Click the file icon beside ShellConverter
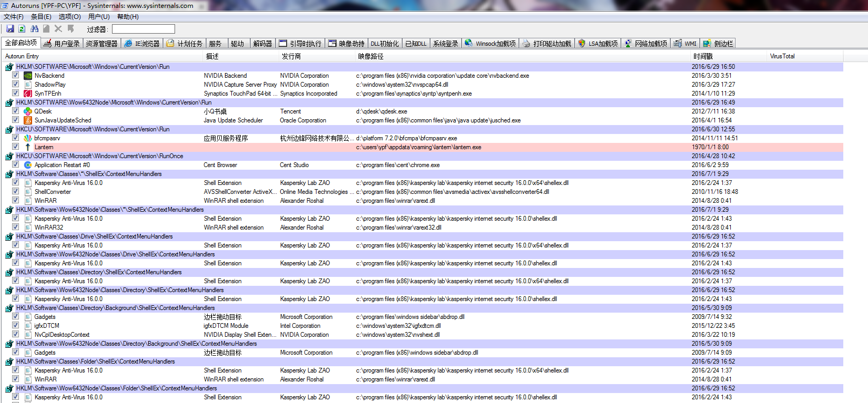 (28, 192)
